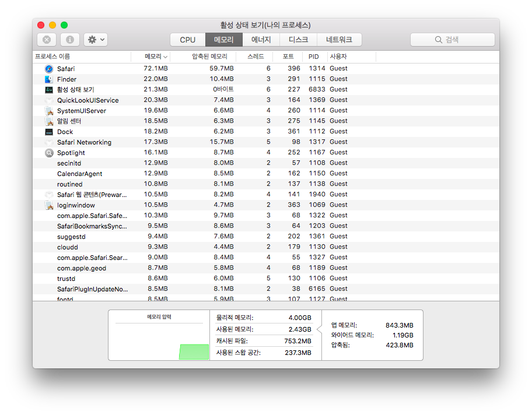This screenshot has width=532, height=415.
Task: Sort by PID column header
Action: (x=315, y=57)
